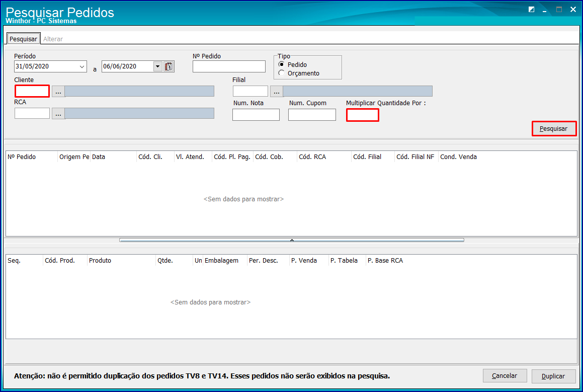
Task: Open Filial lookup ellipsis button
Action: pyautogui.click(x=277, y=92)
